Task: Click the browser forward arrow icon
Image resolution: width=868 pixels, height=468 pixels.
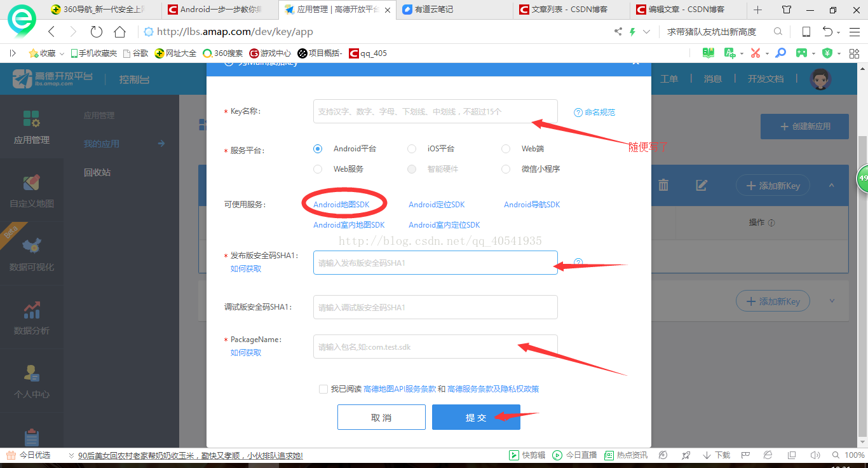Action: pyautogui.click(x=73, y=32)
